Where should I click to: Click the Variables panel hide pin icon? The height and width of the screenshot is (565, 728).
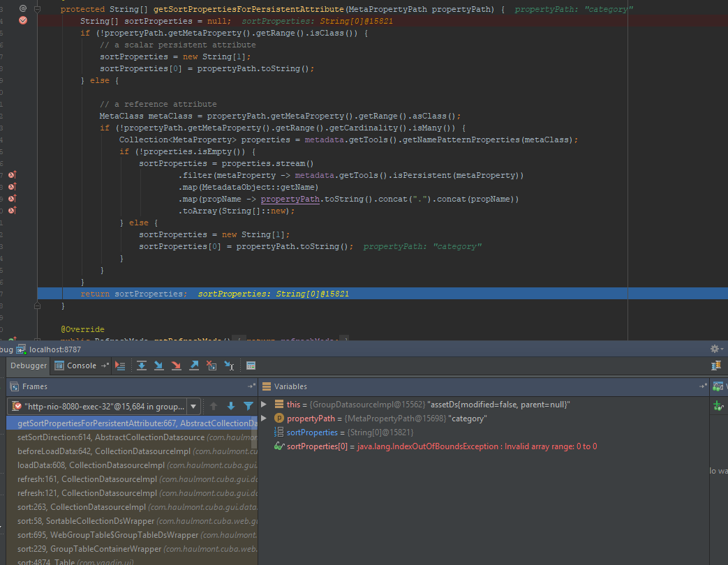tap(703, 386)
